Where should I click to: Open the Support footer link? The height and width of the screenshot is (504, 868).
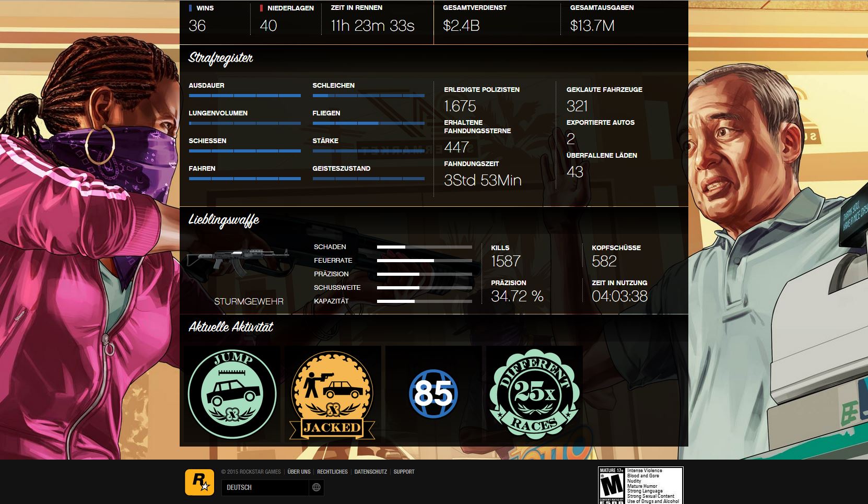404,472
